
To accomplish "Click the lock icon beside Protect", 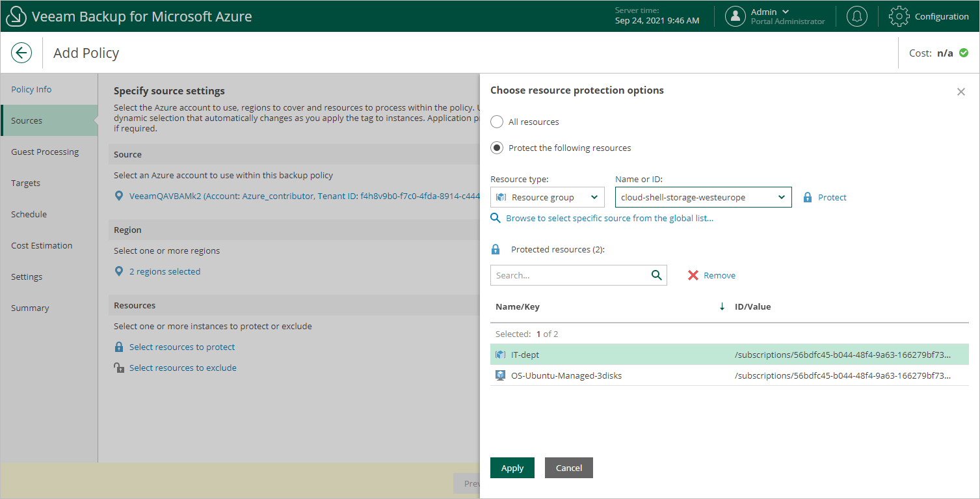I will [808, 197].
